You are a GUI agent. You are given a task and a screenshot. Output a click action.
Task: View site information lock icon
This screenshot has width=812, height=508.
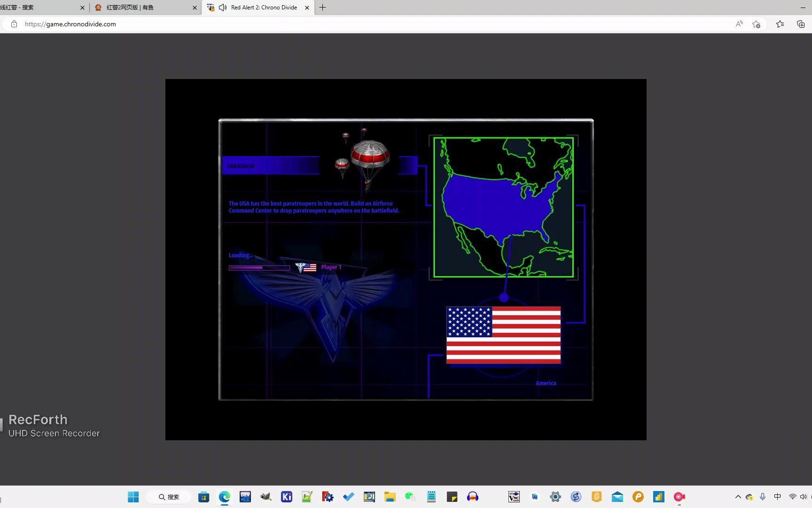pos(14,24)
